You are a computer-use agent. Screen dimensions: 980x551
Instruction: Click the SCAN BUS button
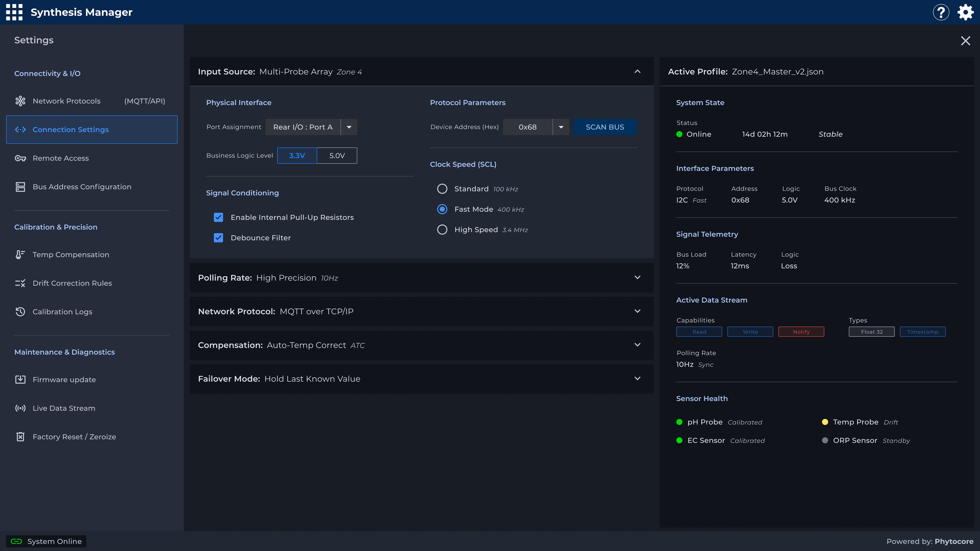point(605,127)
